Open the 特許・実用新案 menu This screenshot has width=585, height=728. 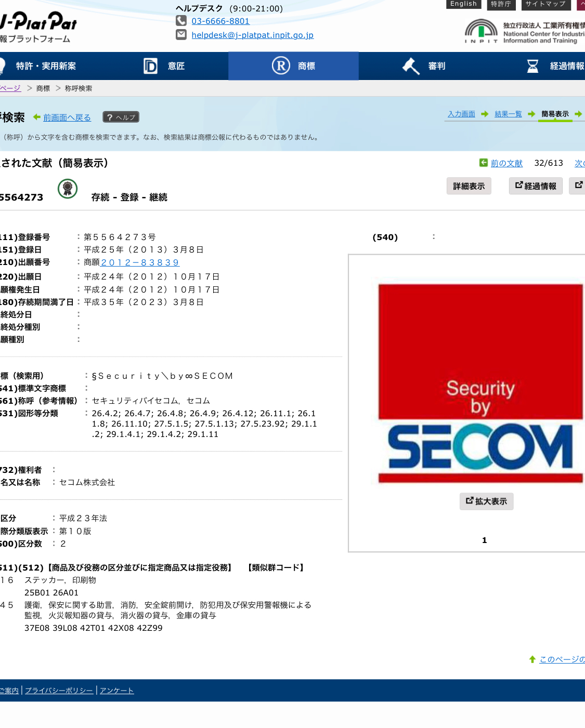click(x=46, y=66)
